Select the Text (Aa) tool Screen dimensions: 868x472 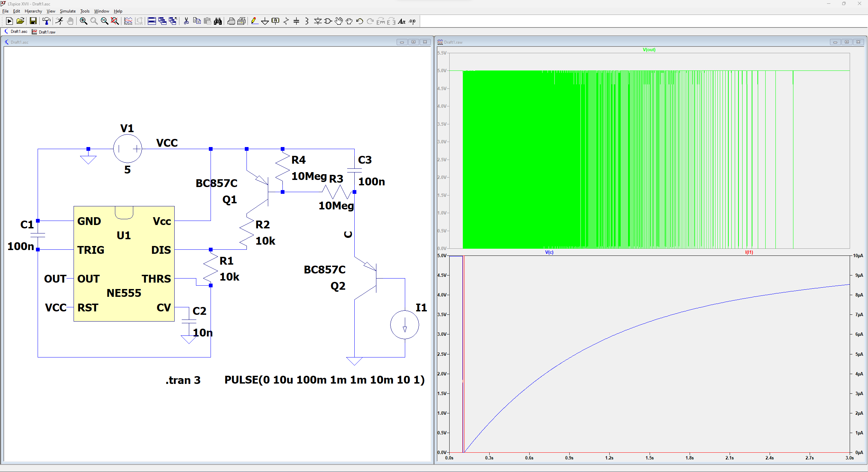[402, 21]
